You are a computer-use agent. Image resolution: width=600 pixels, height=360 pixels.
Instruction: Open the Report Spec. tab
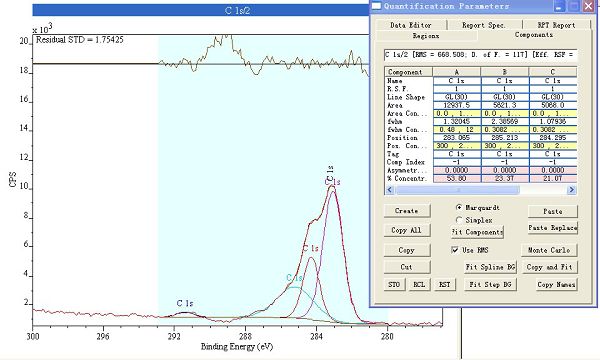click(x=484, y=25)
